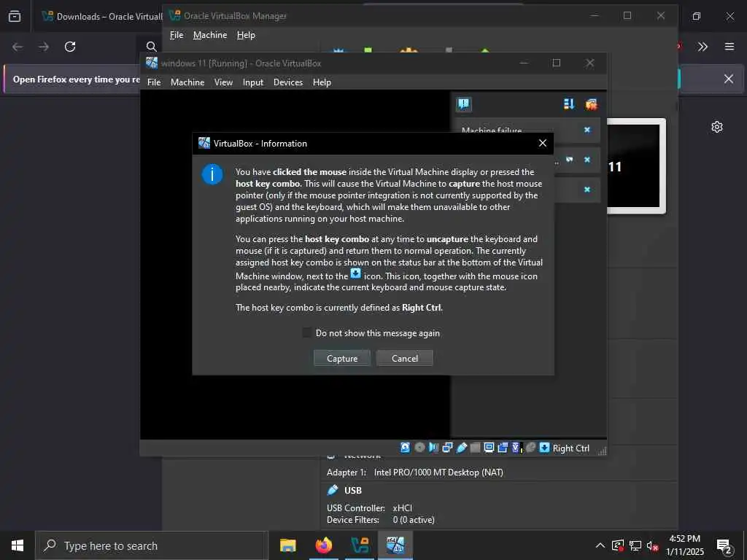Enable Do not show this message again

tap(307, 332)
